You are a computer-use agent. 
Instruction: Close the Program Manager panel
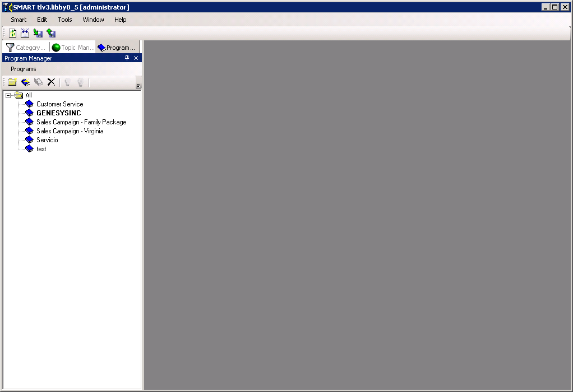136,58
